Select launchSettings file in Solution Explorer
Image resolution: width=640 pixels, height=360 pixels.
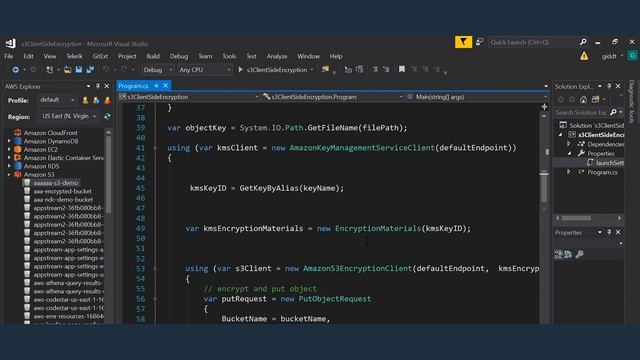609,162
